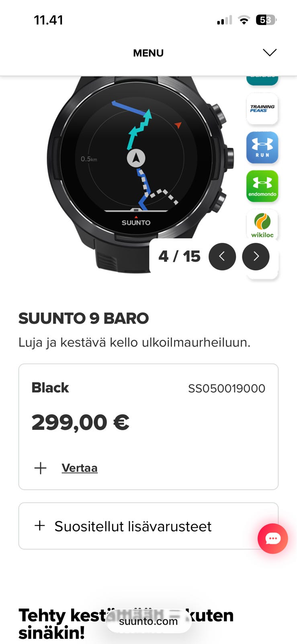Tap the 4 / 15 image counter
Image resolution: width=297 pixels, height=644 pixels.
[x=179, y=256]
